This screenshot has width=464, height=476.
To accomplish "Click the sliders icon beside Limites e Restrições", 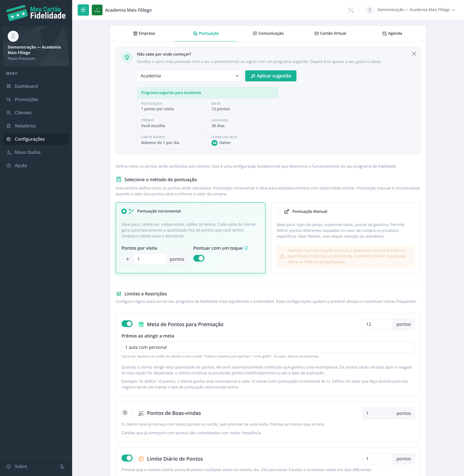I will tap(119, 294).
